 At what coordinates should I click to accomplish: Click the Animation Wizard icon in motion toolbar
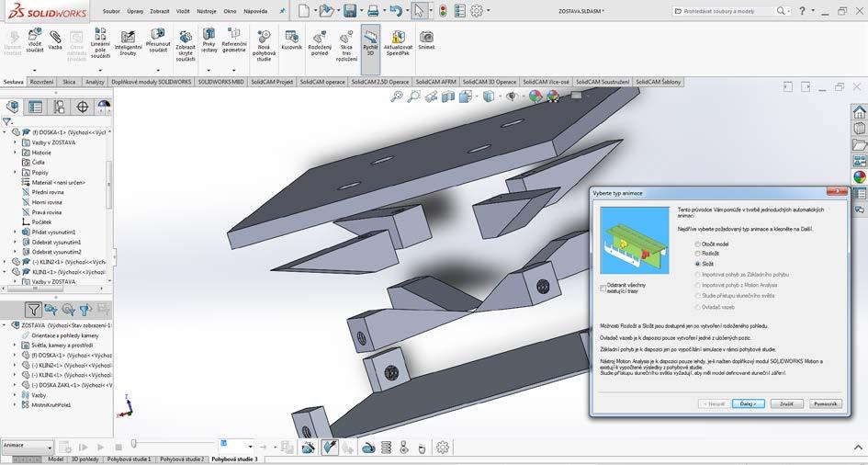tap(309, 447)
